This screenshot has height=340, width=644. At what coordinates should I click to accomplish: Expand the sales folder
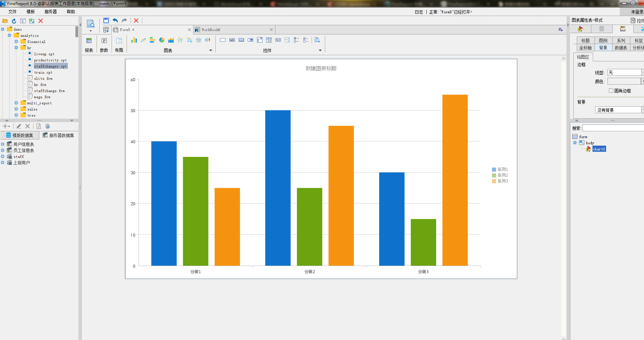coord(16,109)
